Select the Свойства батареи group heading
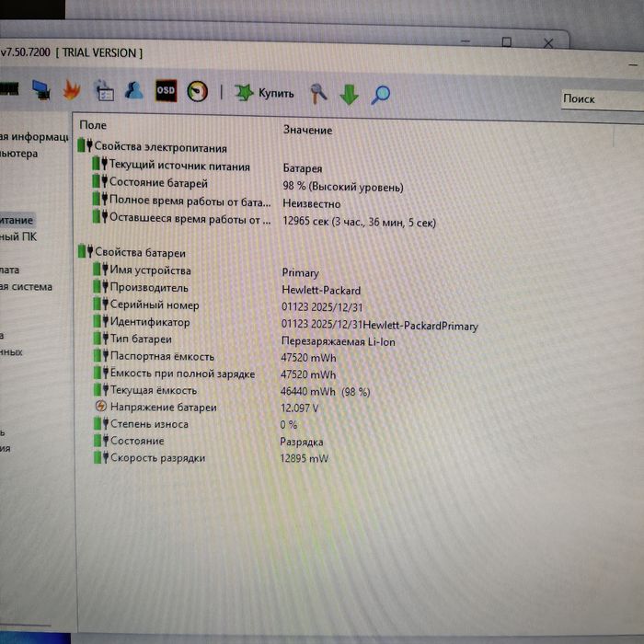 (140, 253)
